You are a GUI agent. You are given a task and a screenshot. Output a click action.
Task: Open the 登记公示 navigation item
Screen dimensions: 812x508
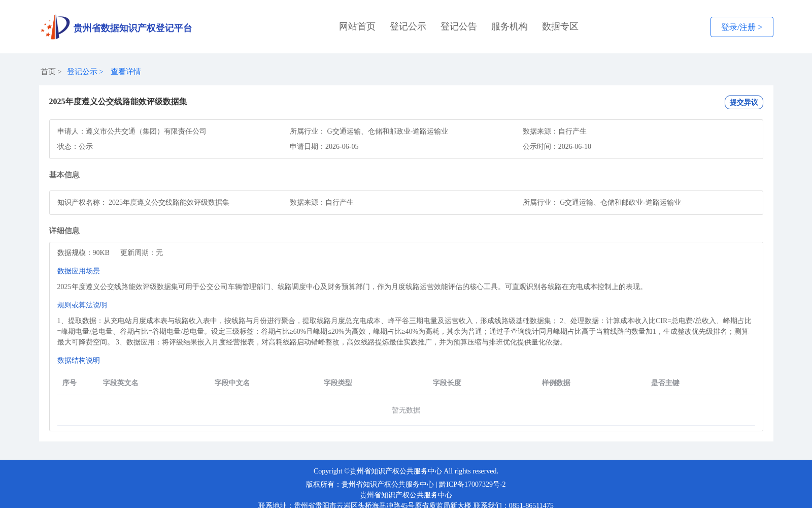click(408, 26)
